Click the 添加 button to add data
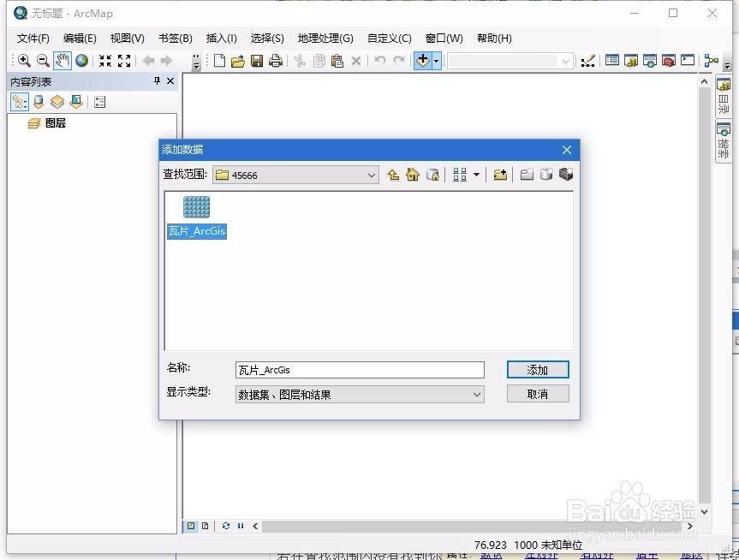The image size is (739, 560). tap(537, 369)
